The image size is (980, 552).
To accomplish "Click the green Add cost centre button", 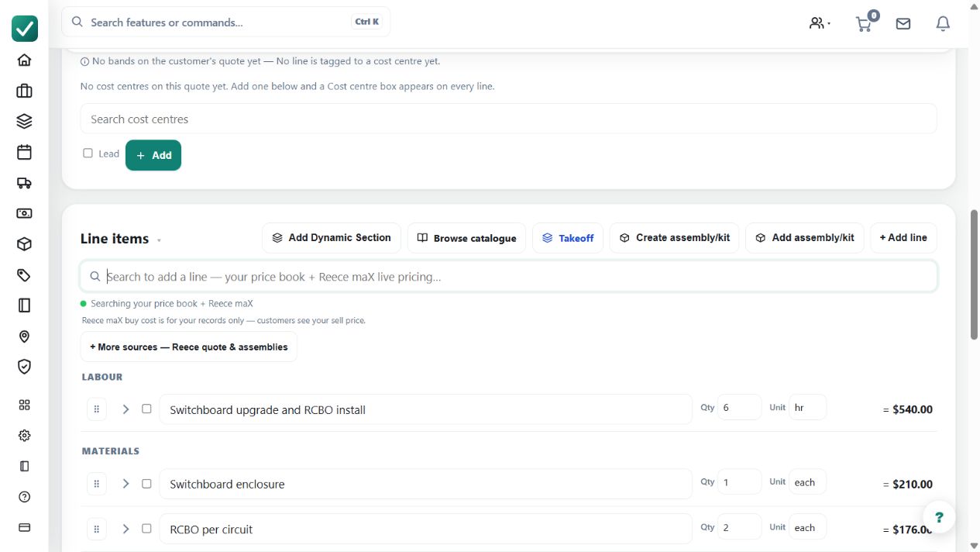I will (x=153, y=155).
